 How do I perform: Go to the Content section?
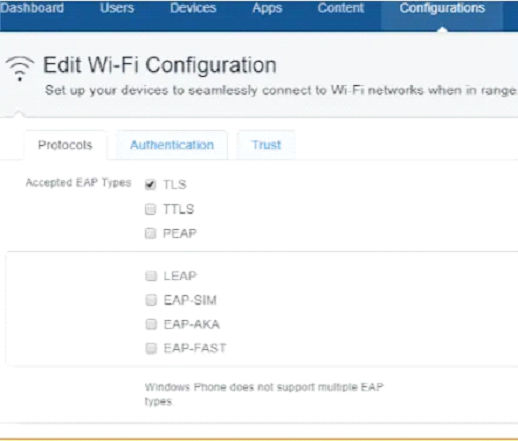(x=341, y=8)
